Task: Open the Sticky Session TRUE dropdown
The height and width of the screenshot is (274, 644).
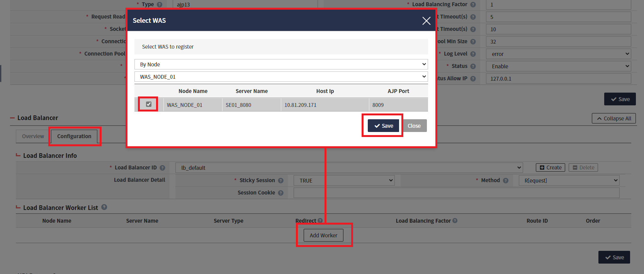Action: (x=344, y=181)
